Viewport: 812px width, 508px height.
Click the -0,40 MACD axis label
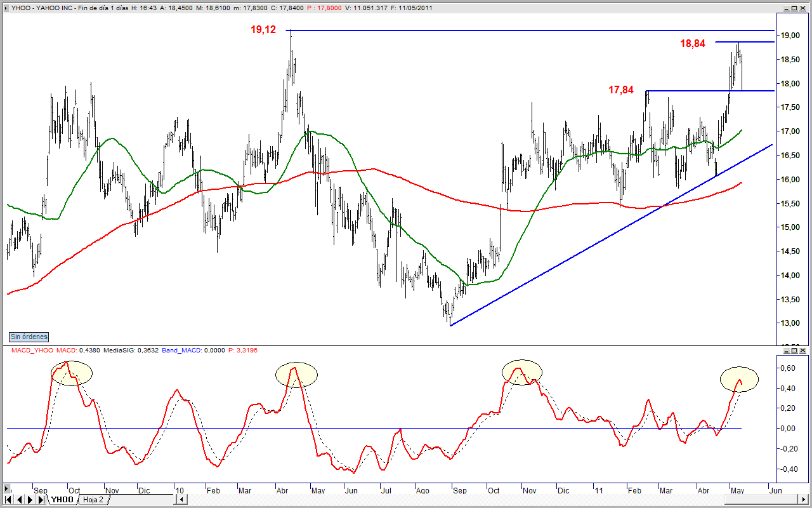788,469
